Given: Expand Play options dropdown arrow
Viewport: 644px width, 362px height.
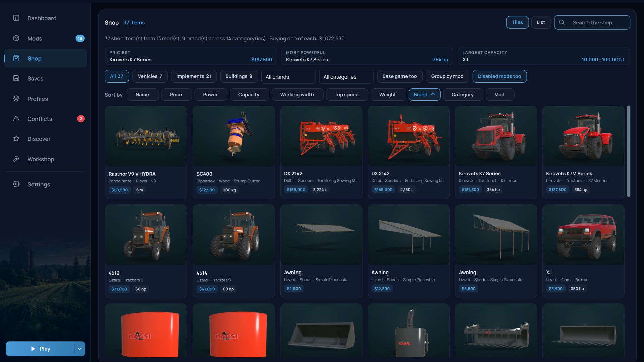Looking at the screenshot, I should (79, 349).
